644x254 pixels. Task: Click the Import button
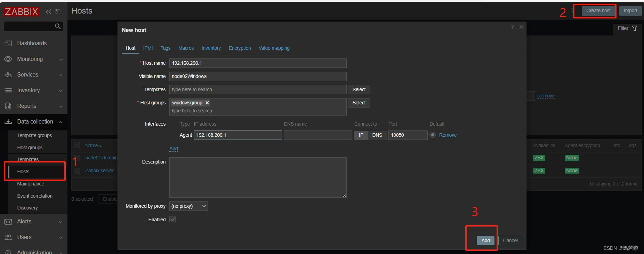pyautogui.click(x=630, y=10)
